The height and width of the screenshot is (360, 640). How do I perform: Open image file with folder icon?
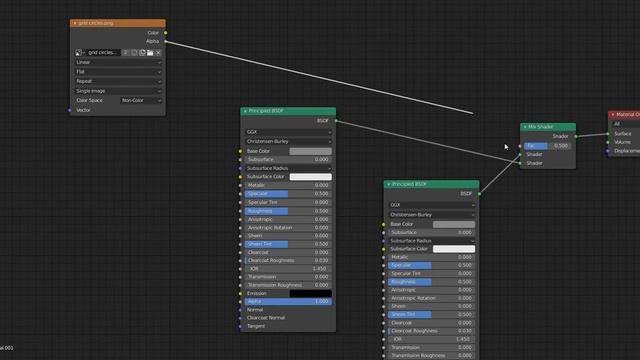[150, 53]
